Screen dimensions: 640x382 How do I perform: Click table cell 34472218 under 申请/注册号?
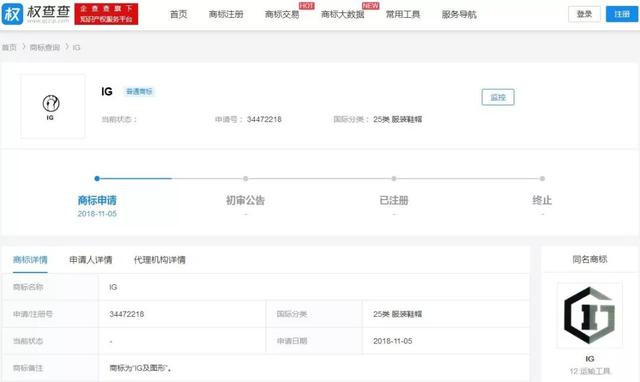[182, 314]
